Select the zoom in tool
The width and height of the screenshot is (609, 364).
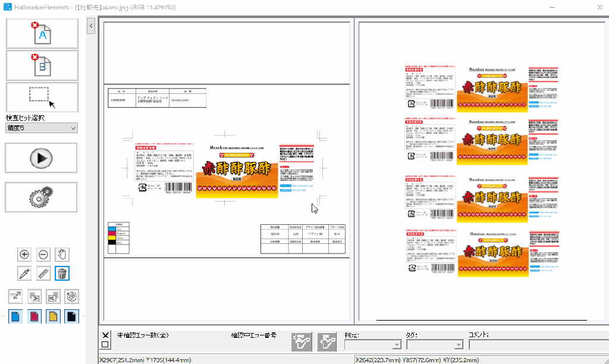click(x=24, y=255)
